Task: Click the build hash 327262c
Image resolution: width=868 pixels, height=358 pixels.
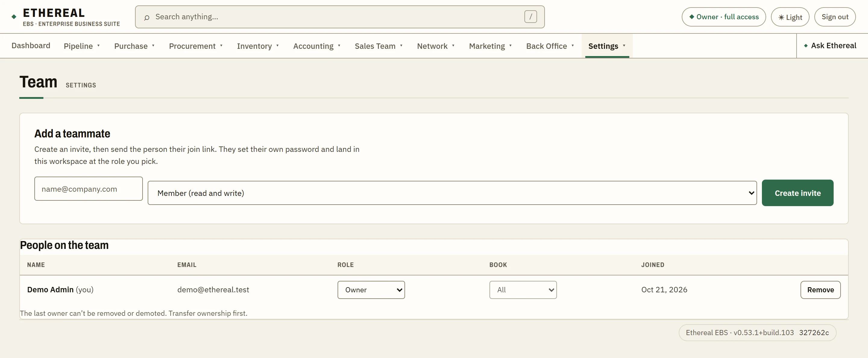Action: [x=814, y=332]
